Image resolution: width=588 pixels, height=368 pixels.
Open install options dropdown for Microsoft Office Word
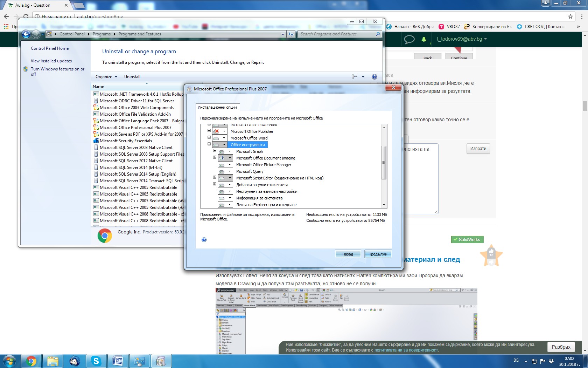click(x=224, y=138)
